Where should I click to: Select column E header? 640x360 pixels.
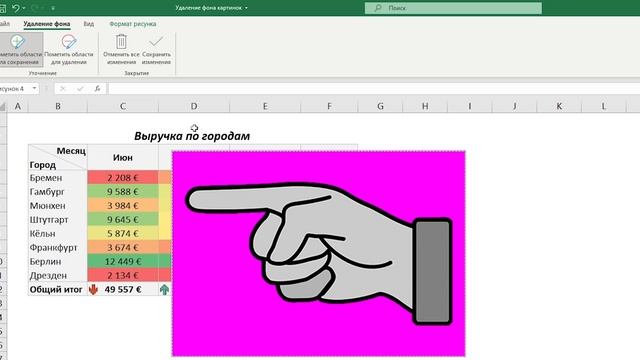click(x=265, y=107)
